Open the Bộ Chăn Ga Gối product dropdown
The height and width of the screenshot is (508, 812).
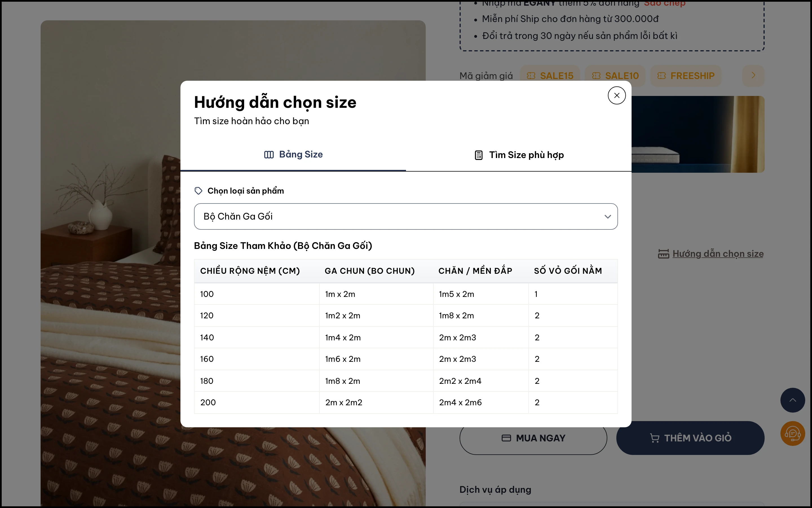(x=406, y=216)
